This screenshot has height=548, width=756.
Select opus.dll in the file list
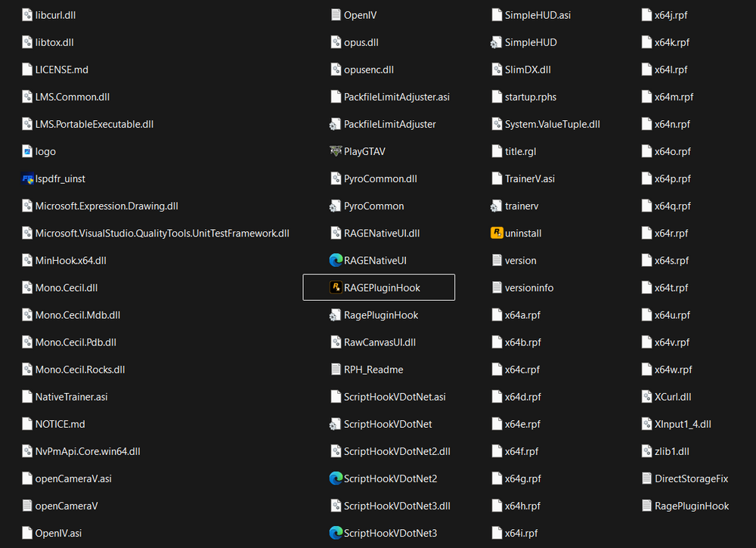coord(361,42)
